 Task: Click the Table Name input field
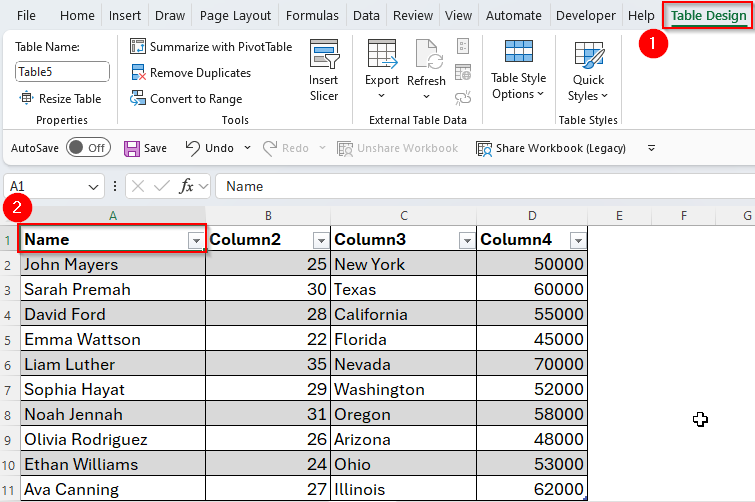[62, 71]
